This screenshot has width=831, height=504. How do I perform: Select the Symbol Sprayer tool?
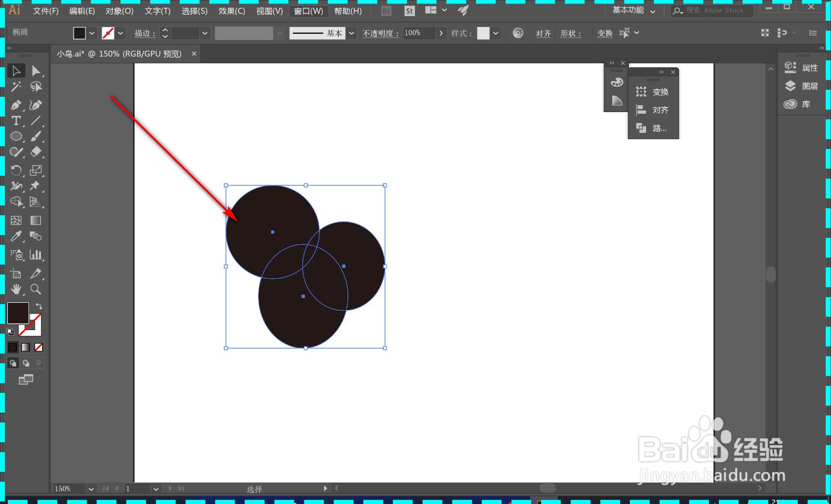[16, 254]
